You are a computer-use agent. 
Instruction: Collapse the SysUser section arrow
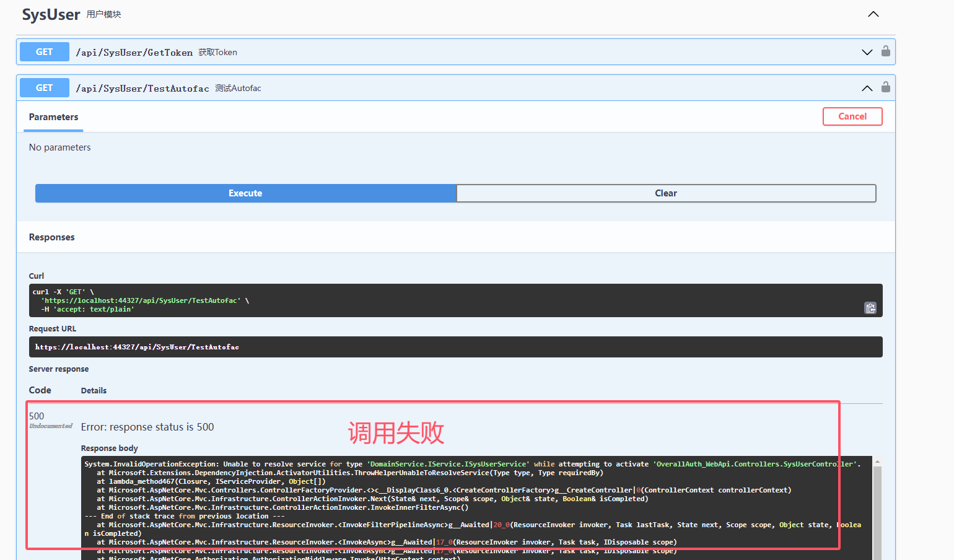pyautogui.click(x=873, y=14)
